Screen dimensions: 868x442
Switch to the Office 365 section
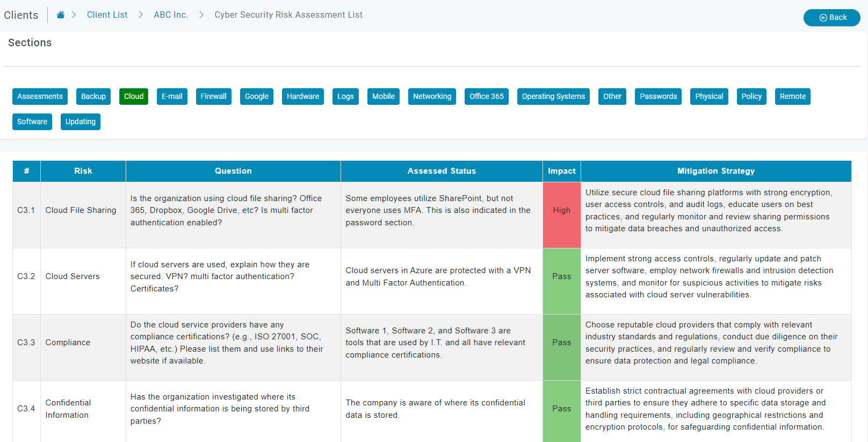(486, 96)
